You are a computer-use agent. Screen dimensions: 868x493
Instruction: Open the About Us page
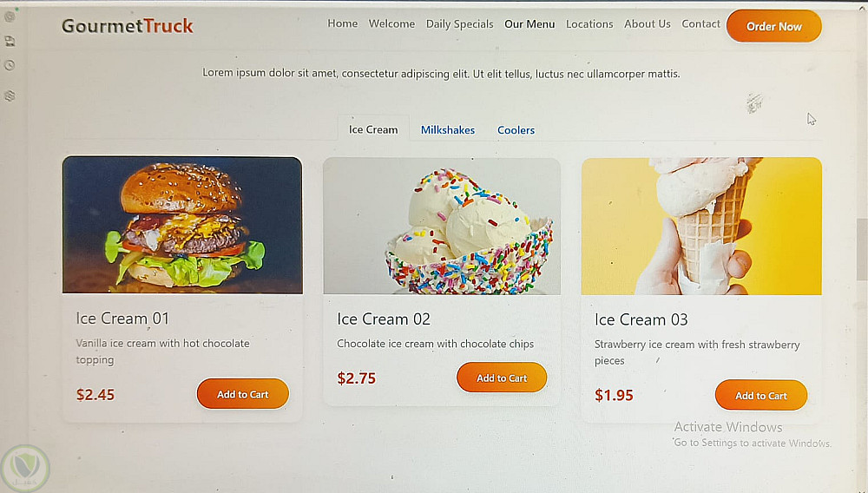(x=647, y=23)
